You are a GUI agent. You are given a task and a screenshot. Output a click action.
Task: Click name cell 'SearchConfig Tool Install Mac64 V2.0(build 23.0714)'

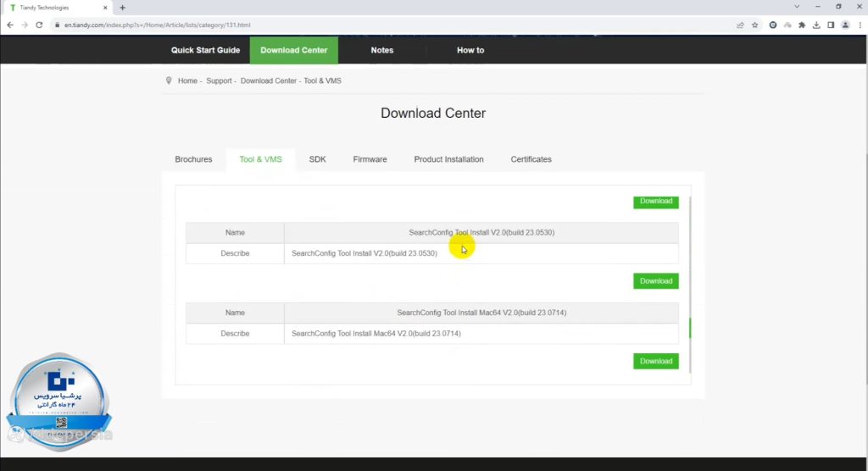481,313
